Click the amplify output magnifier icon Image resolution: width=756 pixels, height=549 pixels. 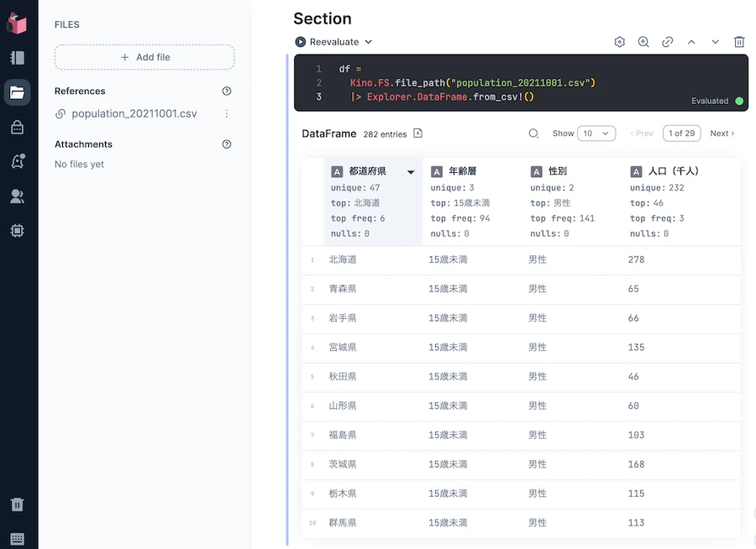[x=643, y=42]
